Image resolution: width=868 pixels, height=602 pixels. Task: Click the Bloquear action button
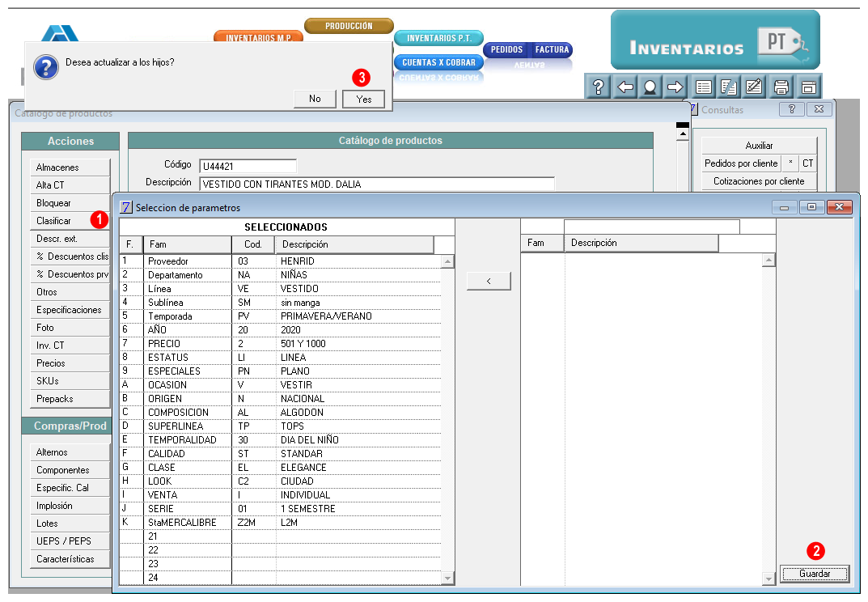point(70,203)
